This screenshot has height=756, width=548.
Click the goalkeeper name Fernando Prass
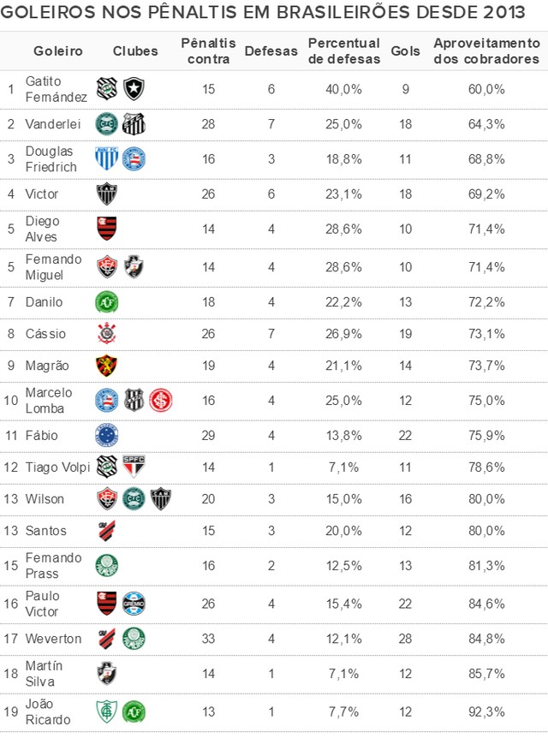point(53,565)
